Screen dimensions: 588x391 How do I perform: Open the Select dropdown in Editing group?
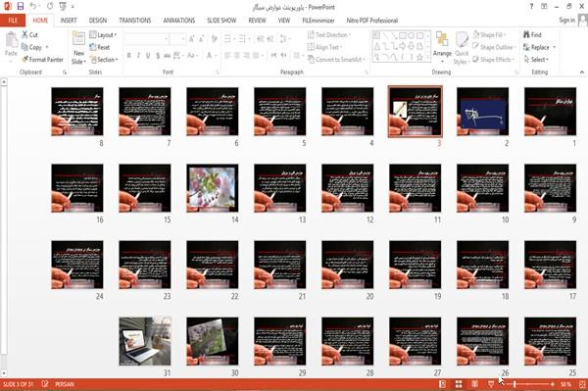pyautogui.click(x=536, y=59)
